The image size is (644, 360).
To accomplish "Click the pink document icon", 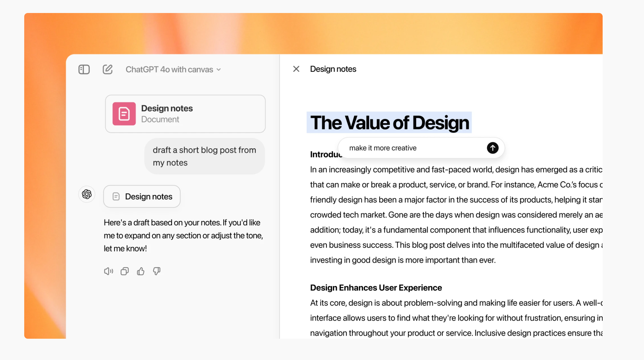I will [124, 114].
